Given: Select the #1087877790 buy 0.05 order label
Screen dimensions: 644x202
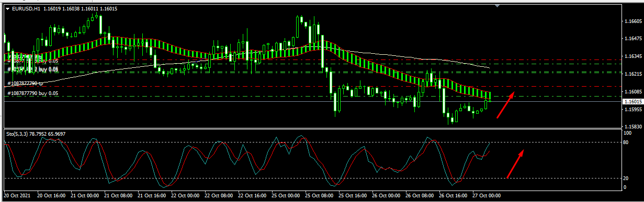Looking at the screenshot, I should click(32, 93).
